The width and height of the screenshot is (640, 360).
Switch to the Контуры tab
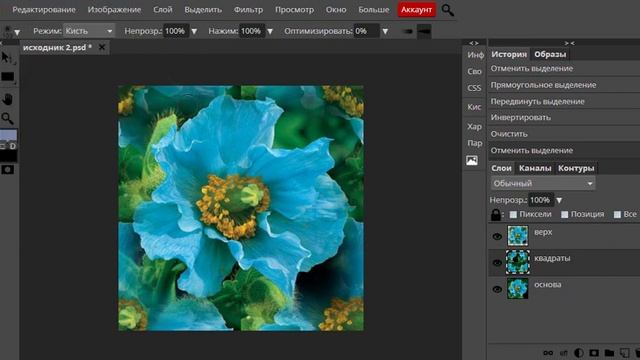576,168
